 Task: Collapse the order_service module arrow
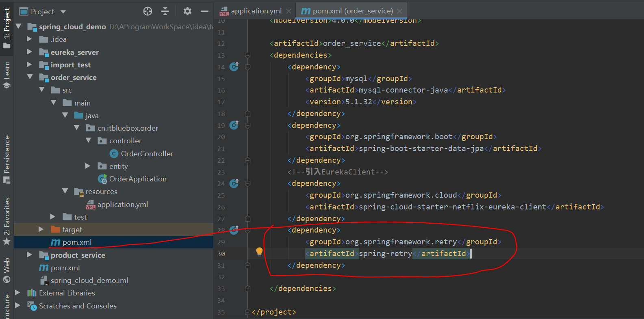pos(30,77)
